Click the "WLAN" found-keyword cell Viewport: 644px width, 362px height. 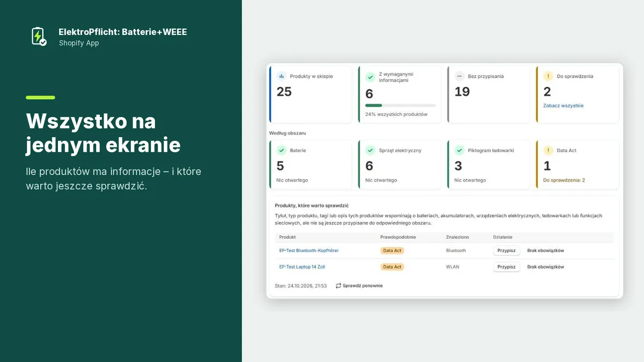click(x=452, y=267)
